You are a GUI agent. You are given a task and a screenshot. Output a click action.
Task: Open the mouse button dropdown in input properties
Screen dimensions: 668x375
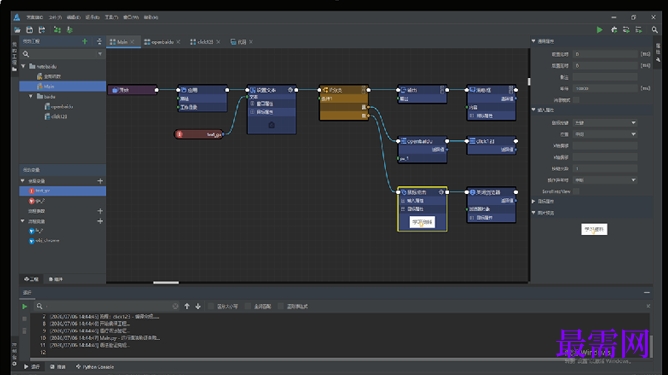point(605,123)
